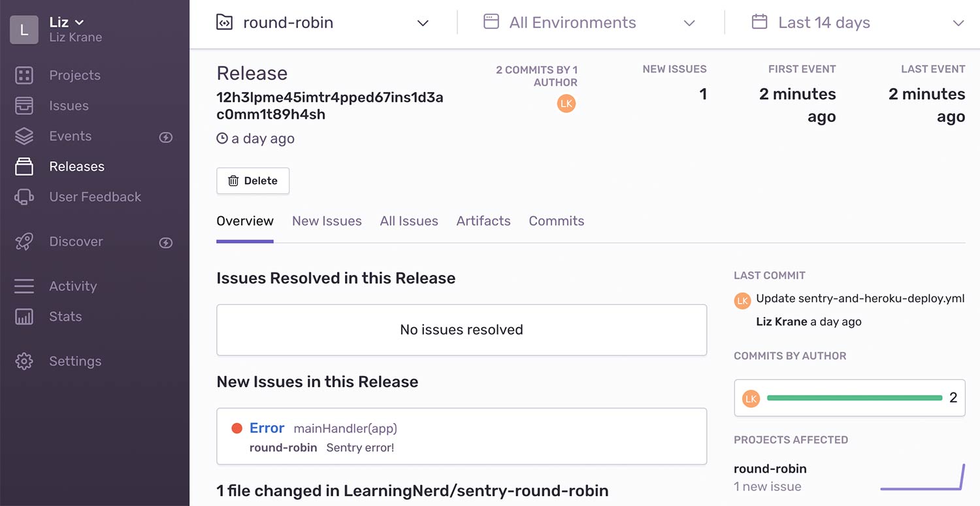Click the LK author avatar under commits
Screen dimensions: 980x506
click(566, 104)
